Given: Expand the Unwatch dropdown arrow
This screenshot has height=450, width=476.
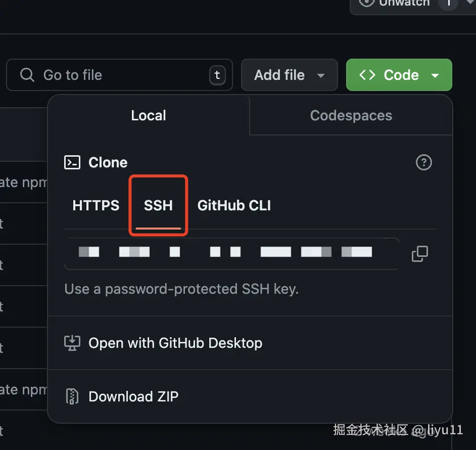Looking at the screenshot, I should [x=470, y=2].
